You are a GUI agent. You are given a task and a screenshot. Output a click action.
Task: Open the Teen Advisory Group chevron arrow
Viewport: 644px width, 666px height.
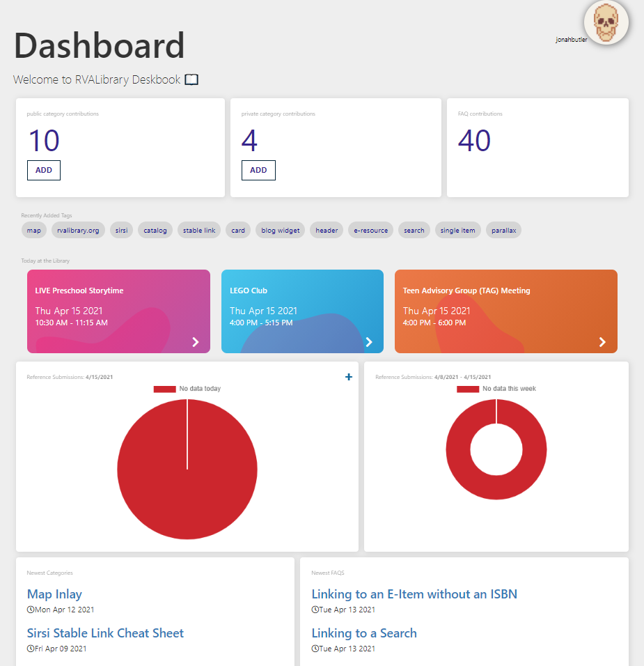pyautogui.click(x=602, y=342)
